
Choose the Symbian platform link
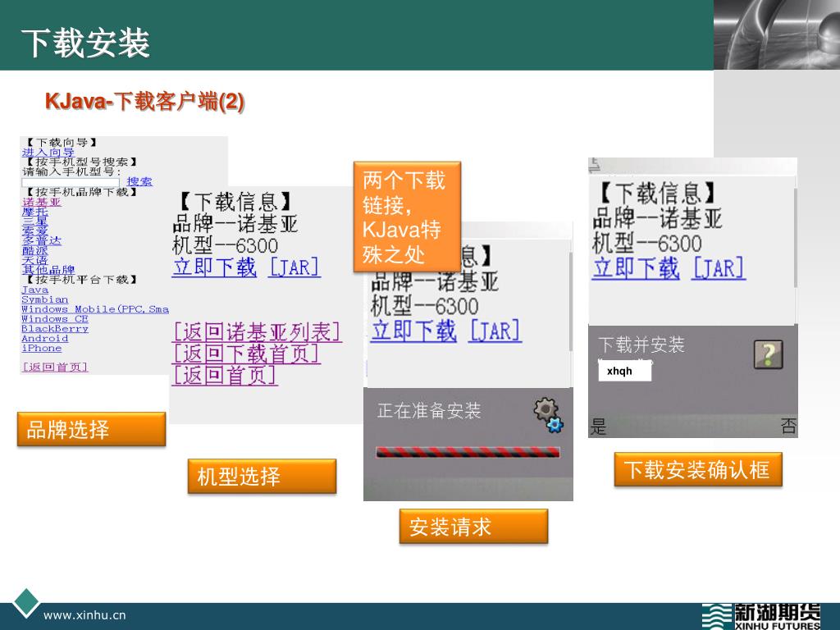45,299
